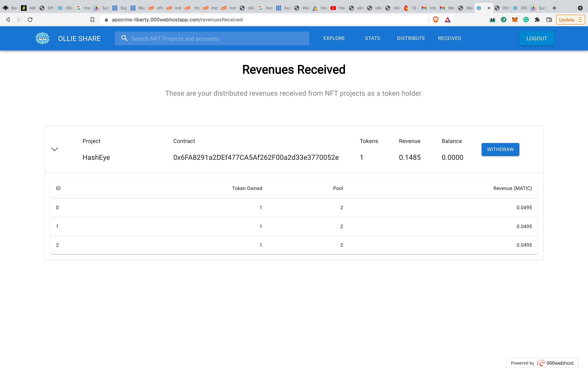Click the LOGOUT button
Image resolution: width=588 pixels, height=368 pixels.
[537, 38]
